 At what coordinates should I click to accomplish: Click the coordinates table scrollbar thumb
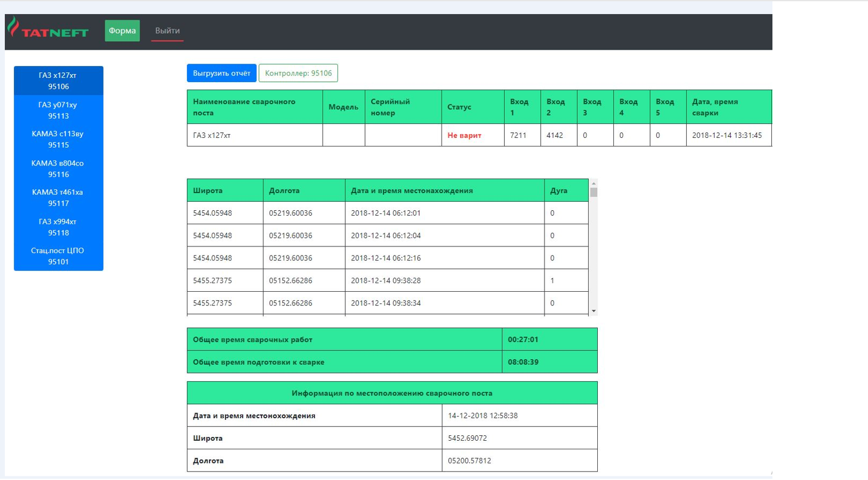click(x=594, y=192)
